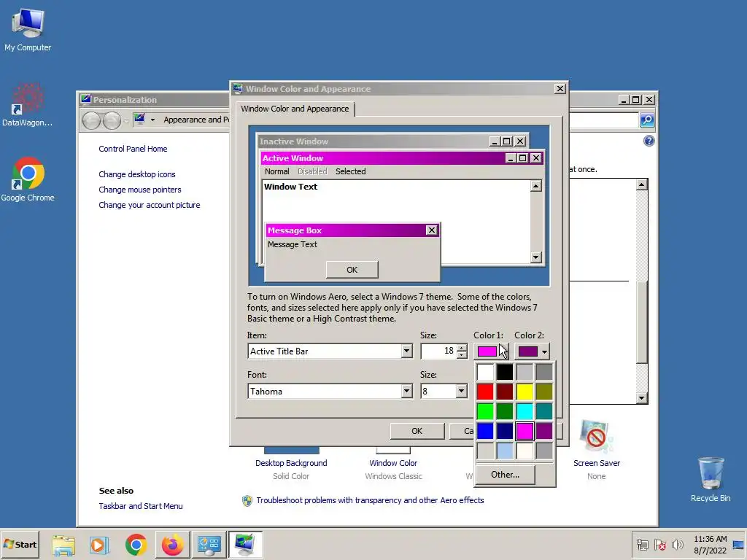The image size is (747, 560).
Task: Open Control Panel Home link
Action: coord(133,149)
